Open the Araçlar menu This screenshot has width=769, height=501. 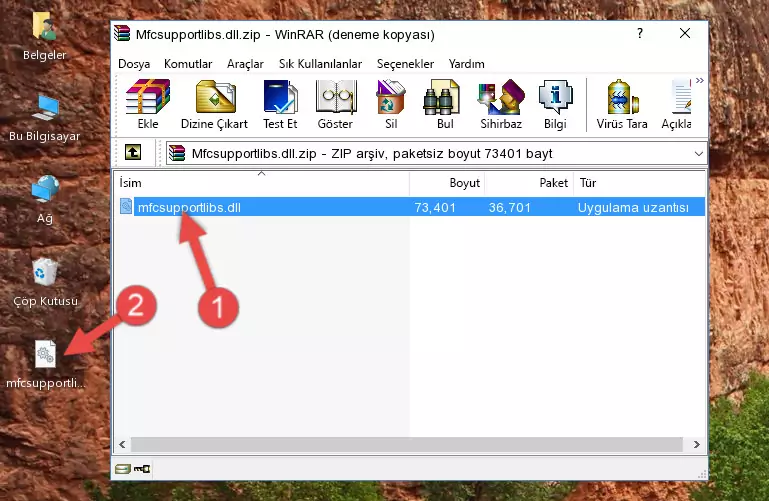point(245,64)
